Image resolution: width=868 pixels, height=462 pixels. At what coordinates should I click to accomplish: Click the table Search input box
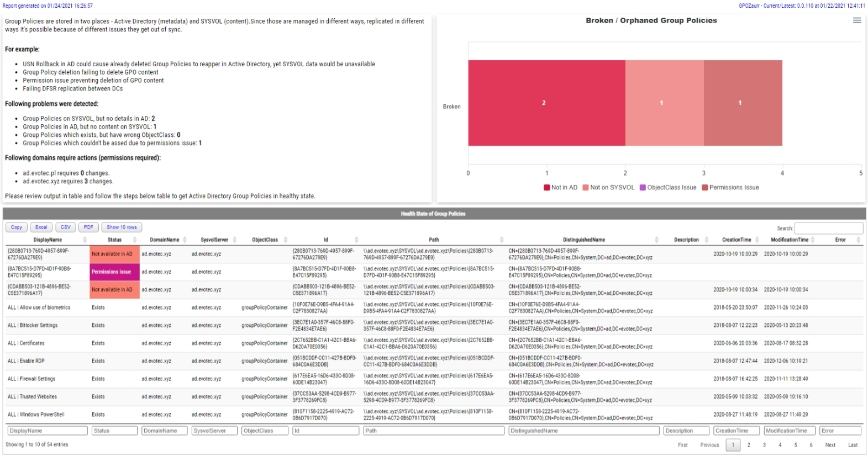pos(828,228)
